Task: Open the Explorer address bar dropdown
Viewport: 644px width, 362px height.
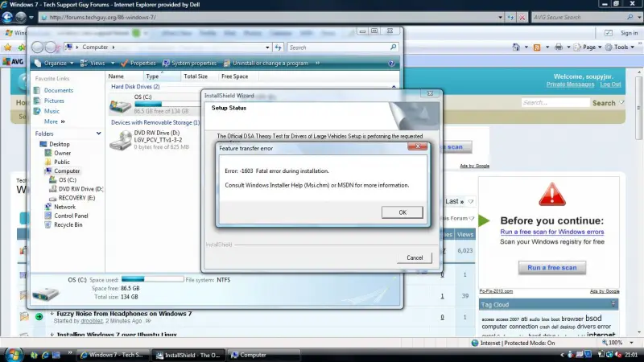Action: pyautogui.click(x=267, y=47)
